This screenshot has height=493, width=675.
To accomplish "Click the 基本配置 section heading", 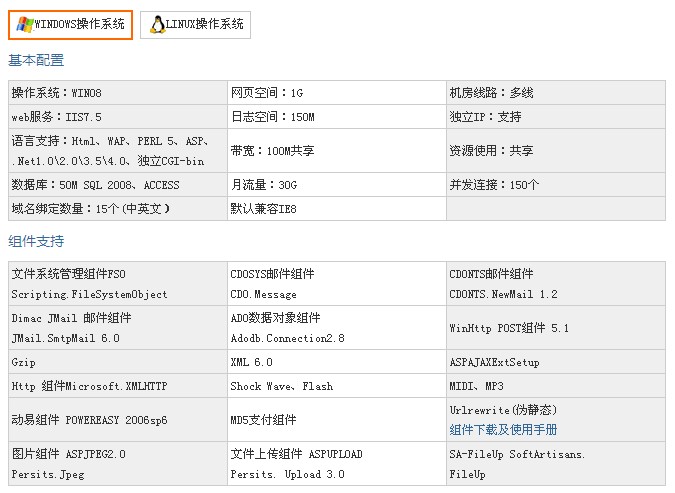I will 36,61.
